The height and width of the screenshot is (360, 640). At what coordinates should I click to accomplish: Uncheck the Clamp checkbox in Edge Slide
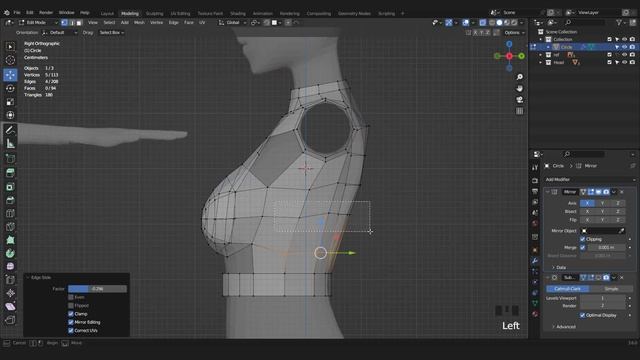71,314
